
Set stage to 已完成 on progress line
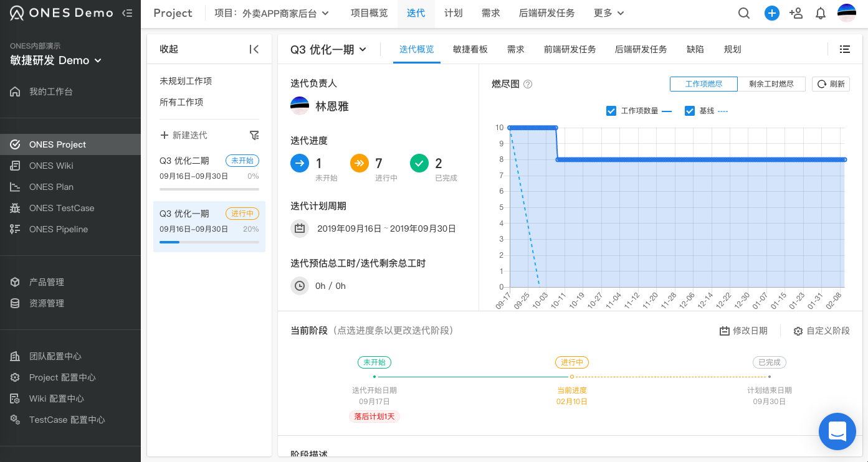tap(770, 362)
